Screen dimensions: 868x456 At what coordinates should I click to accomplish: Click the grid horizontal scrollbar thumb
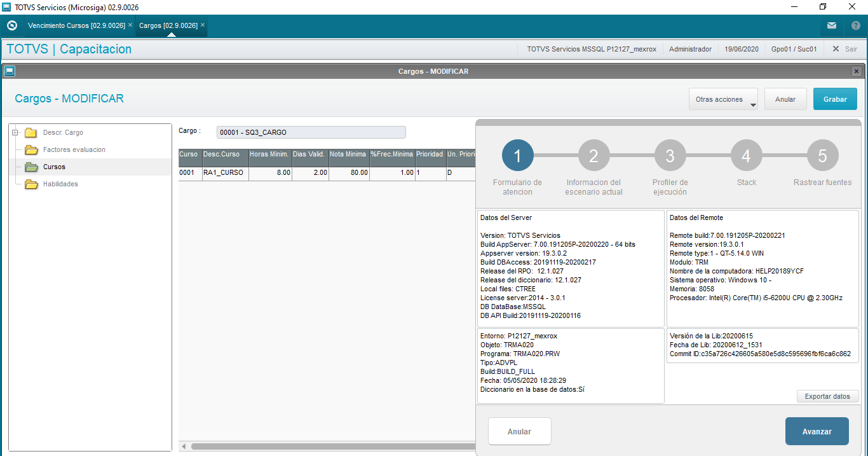[333, 446]
